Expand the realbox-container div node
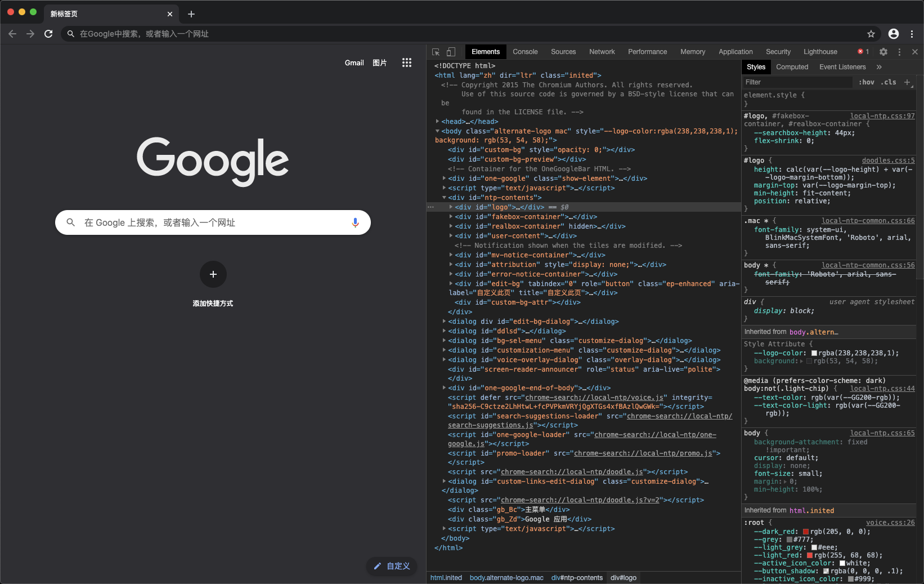The image size is (924, 584). [x=451, y=226]
